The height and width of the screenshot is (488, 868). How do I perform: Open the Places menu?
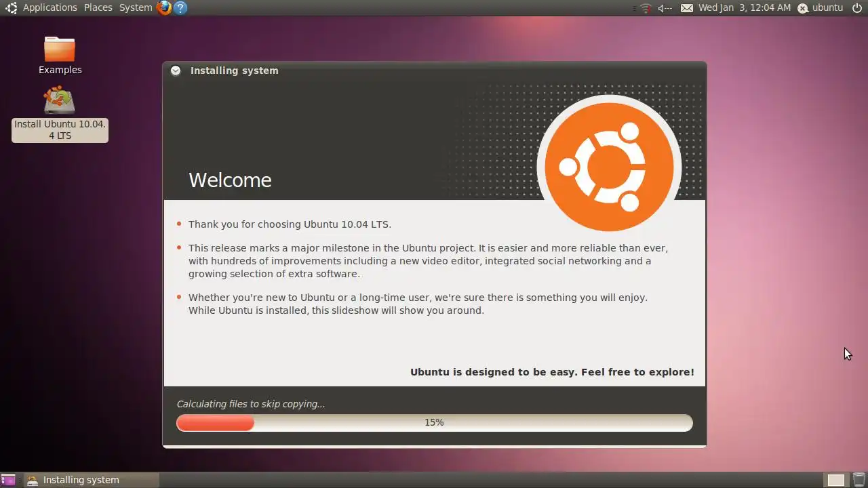98,7
